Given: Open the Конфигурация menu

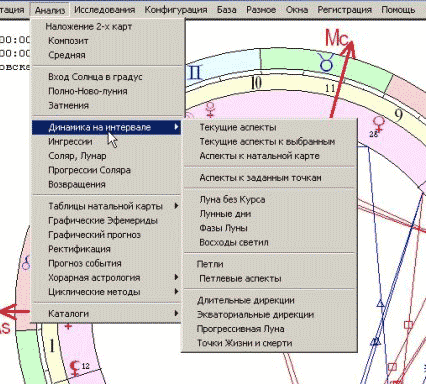Looking at the screenshot, I should [x=176, y=10].
